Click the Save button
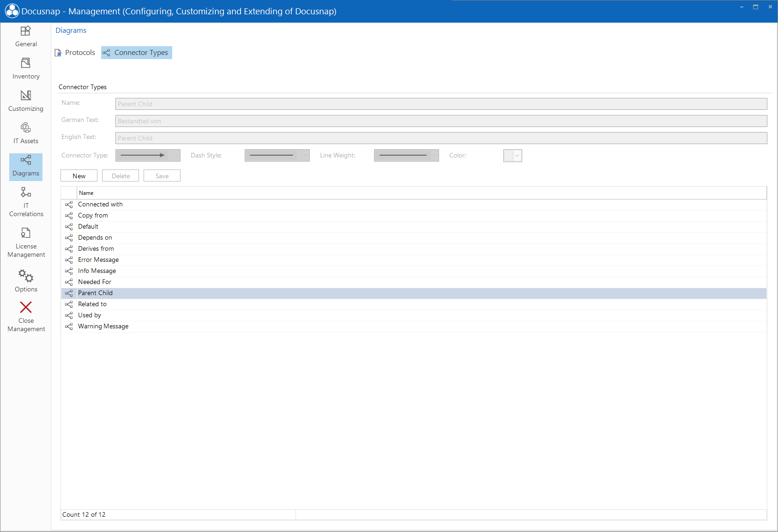 (162, 176)
